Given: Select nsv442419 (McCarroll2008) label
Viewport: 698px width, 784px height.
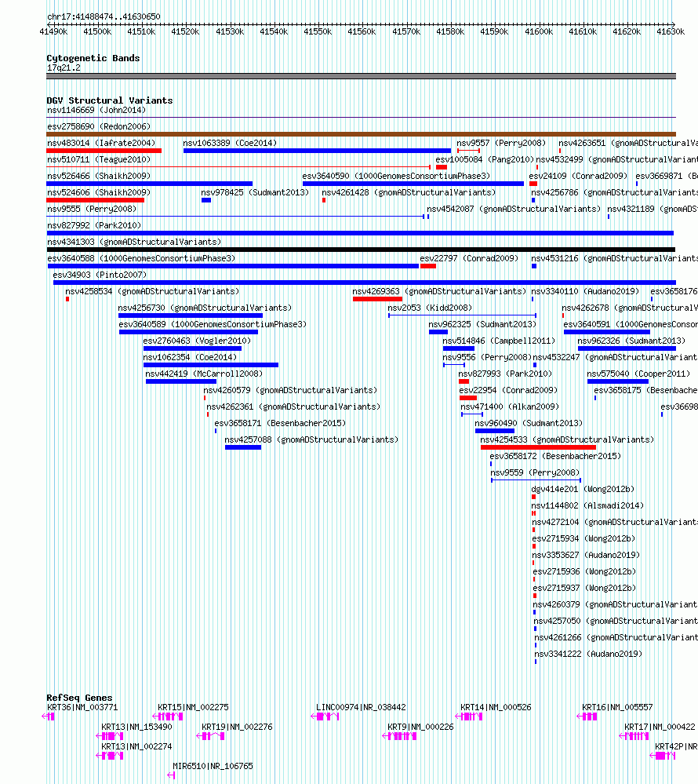Looking at the screenshot, I should tap(204, 374).
